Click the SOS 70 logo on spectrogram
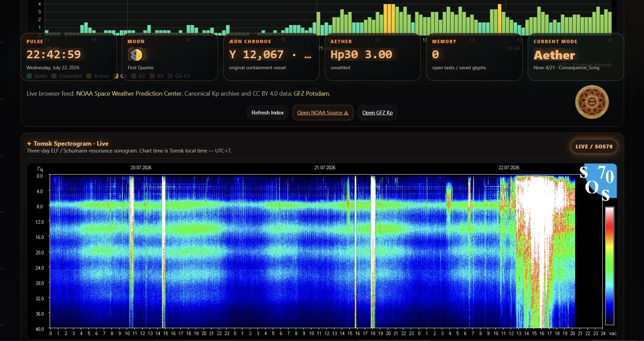The image size is (644, 341). (x=598, y=183)
